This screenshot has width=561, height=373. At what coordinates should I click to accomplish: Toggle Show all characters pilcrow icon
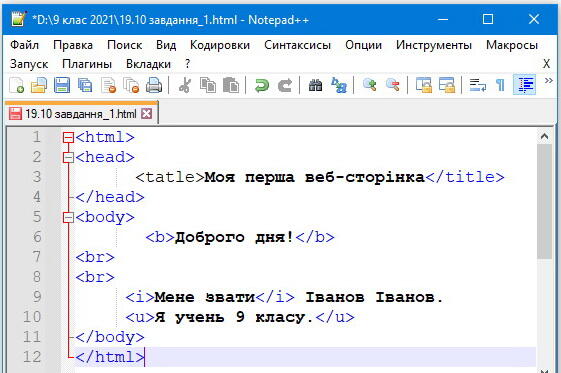coord(500,85)
